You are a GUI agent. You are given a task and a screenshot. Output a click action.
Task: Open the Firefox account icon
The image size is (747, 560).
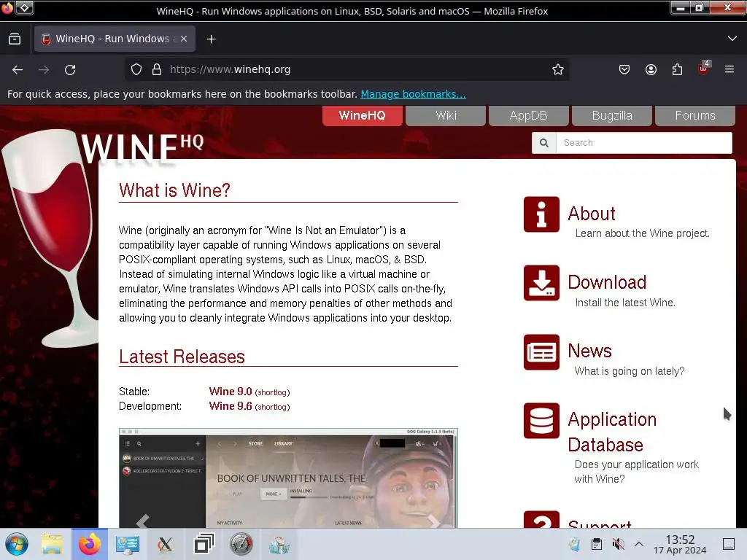pos(651,69)
